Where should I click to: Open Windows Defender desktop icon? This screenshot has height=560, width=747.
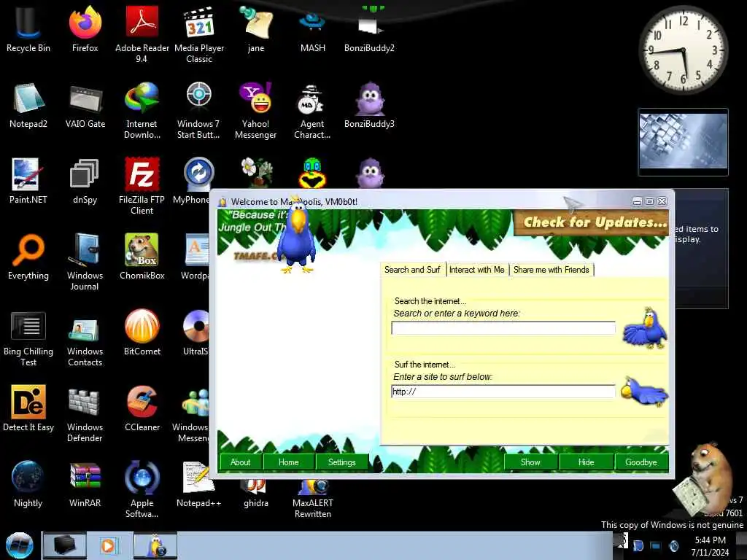pos(85,414)
